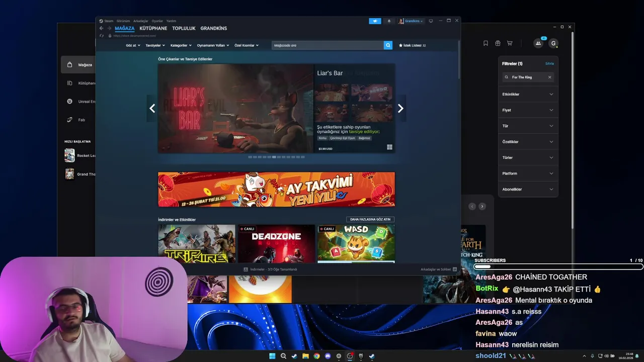Click the store search magnifier button

pos(388,45)
